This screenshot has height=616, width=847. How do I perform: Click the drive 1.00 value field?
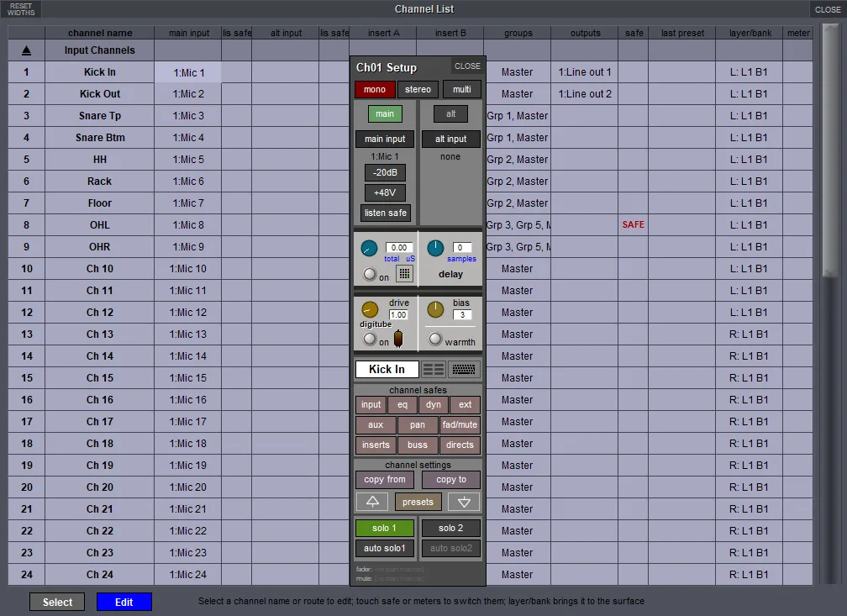398,314
